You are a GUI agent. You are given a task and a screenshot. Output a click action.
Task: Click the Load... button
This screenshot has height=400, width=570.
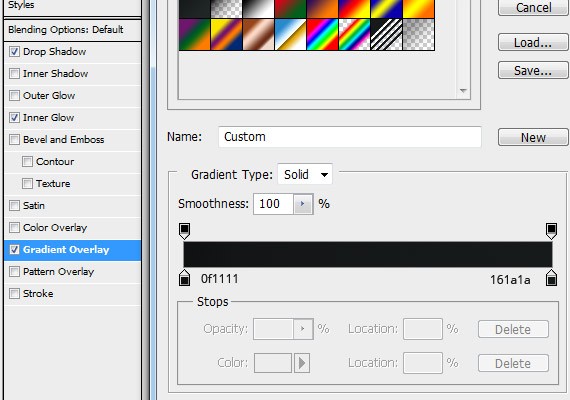(533, 43)
